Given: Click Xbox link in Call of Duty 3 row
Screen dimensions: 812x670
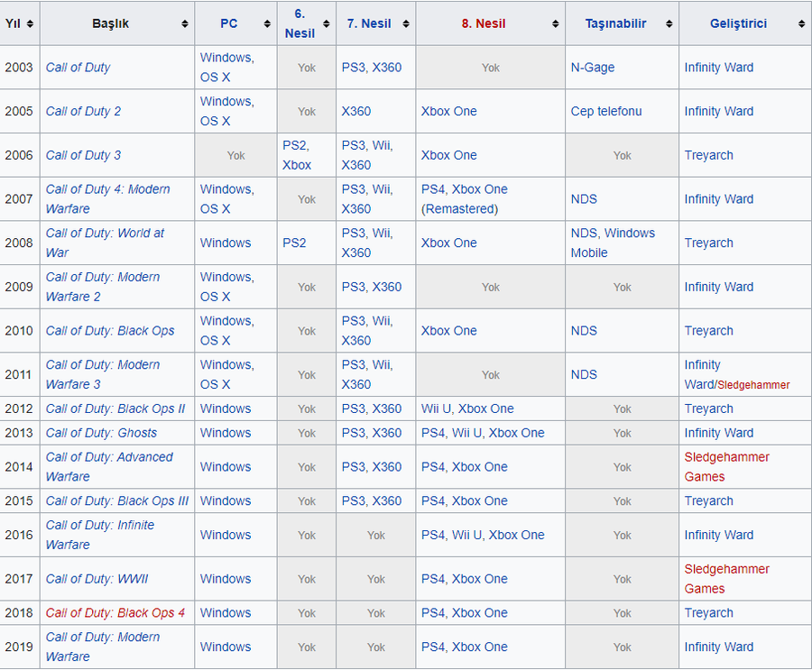Looking at the screenshot, I should coord(297,165).
